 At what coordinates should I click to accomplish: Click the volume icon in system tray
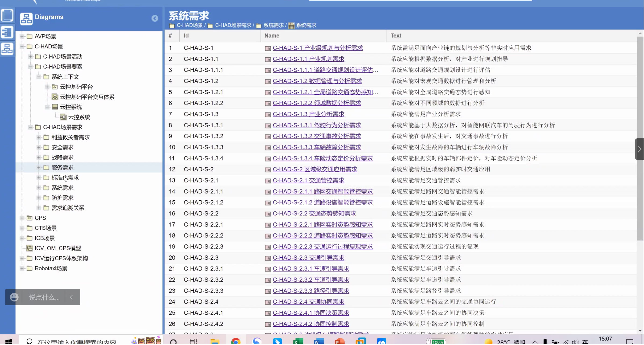point(575,342)
